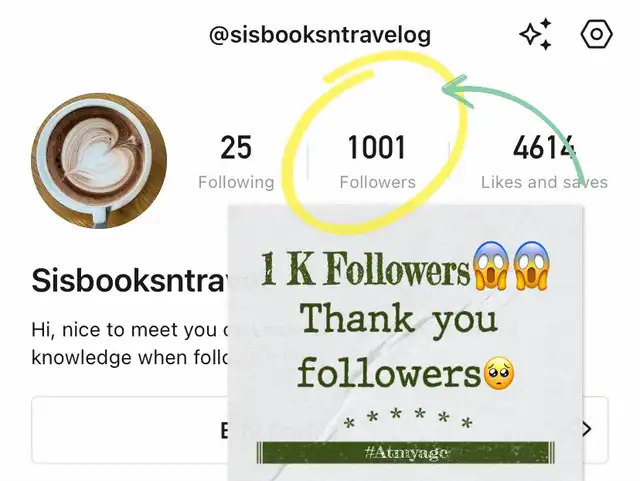The height and width of the screenshot is (481, 640).
Task: Open settings via the hexagon gear icon
Action: point(596,34)
